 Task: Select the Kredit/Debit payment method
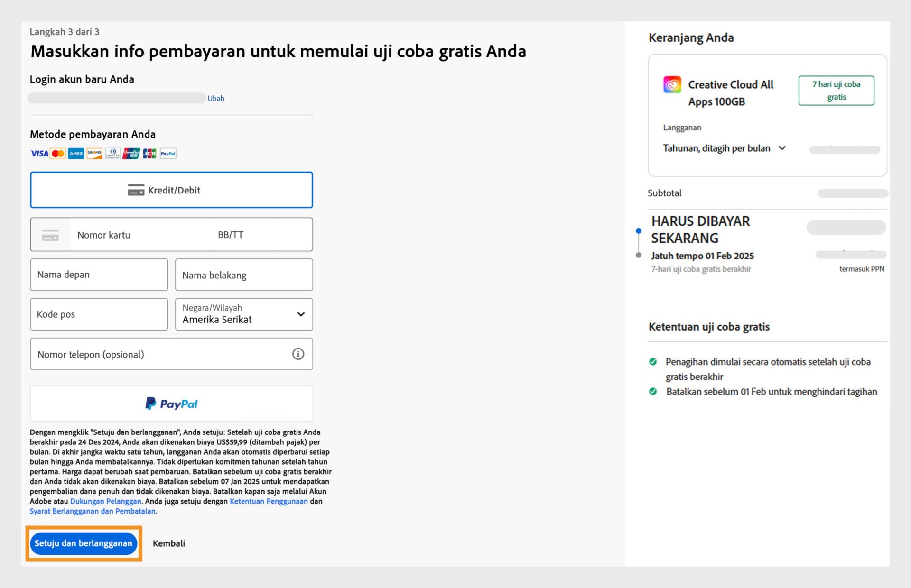171,190
